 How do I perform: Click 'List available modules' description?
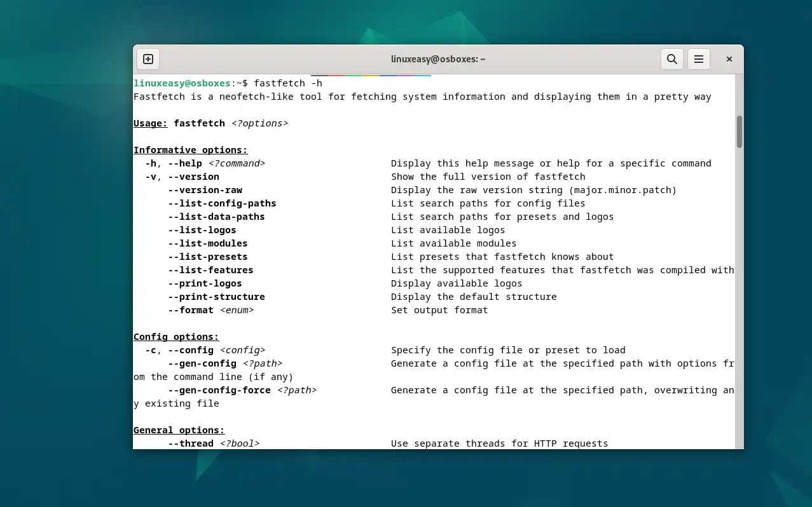[x=454, y=243]
